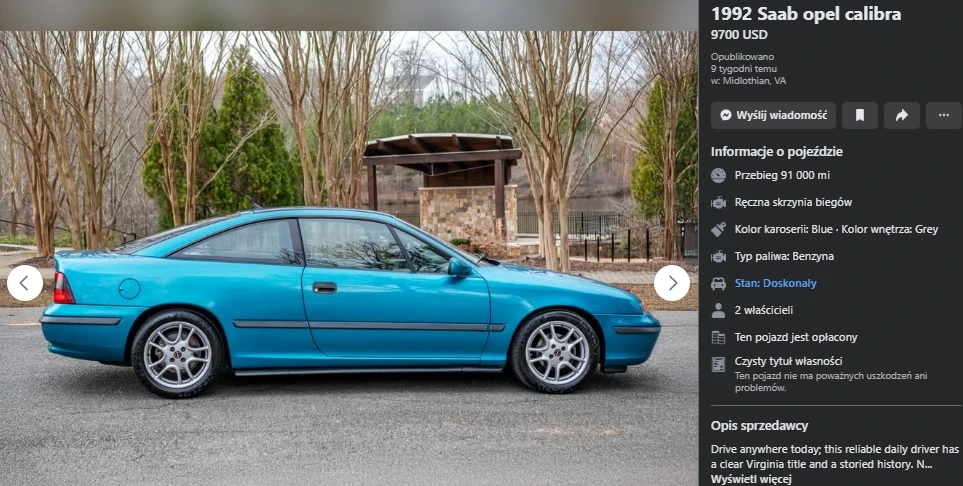Click the fuel type icon

tap(718, 256)
